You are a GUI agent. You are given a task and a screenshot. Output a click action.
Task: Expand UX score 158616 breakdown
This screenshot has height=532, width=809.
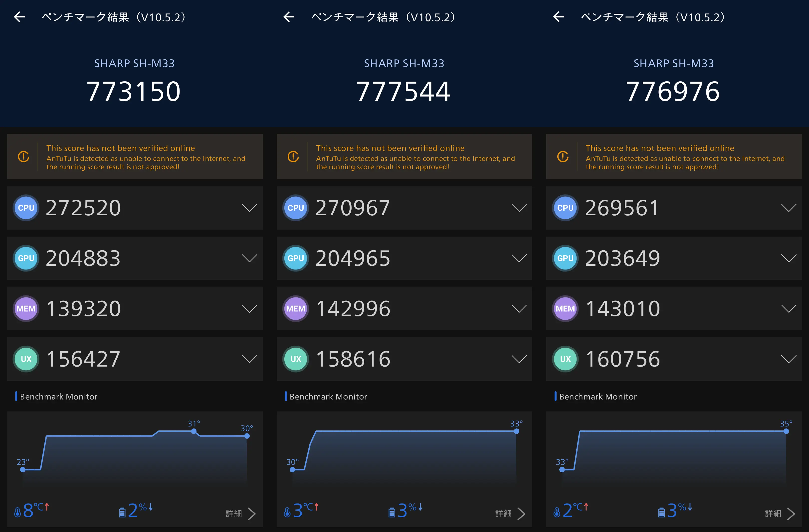coord(519,359)
